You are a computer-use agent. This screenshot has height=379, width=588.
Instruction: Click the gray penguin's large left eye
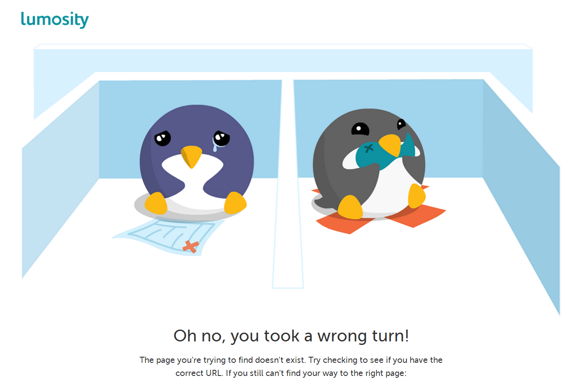tap(360, 129)
